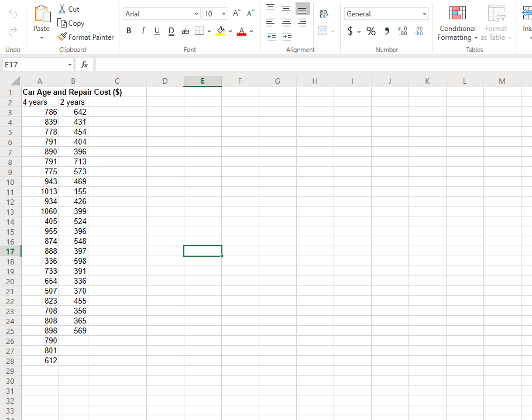Apply bold formatting with the Bold icon
532x420 pixels.
pyautogui.click(x=129, y=31)
